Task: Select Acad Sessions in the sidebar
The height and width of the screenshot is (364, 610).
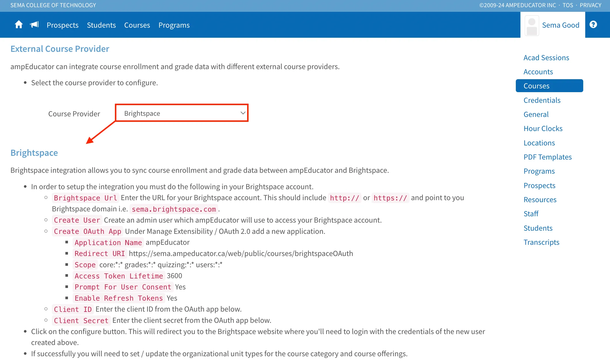Action: click(x=546, y=58)
